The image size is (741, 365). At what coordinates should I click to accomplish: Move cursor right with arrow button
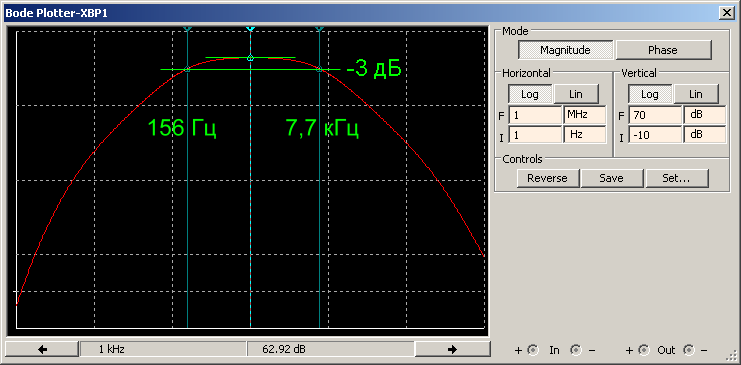tap(452, 349)
